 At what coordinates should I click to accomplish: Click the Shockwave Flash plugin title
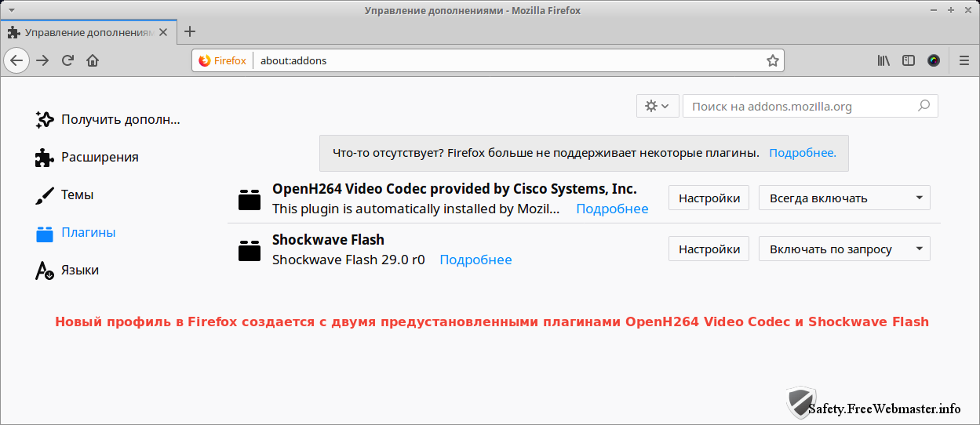click(x=328, y=240)
